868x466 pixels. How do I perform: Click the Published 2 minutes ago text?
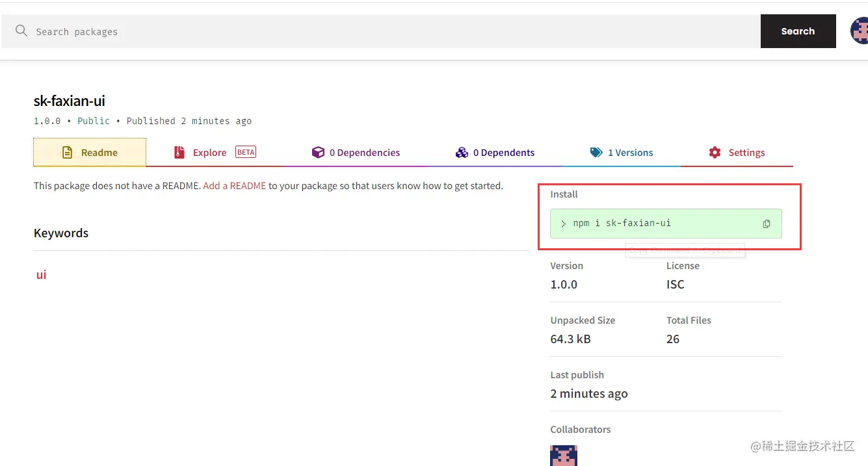click(189, 121)
